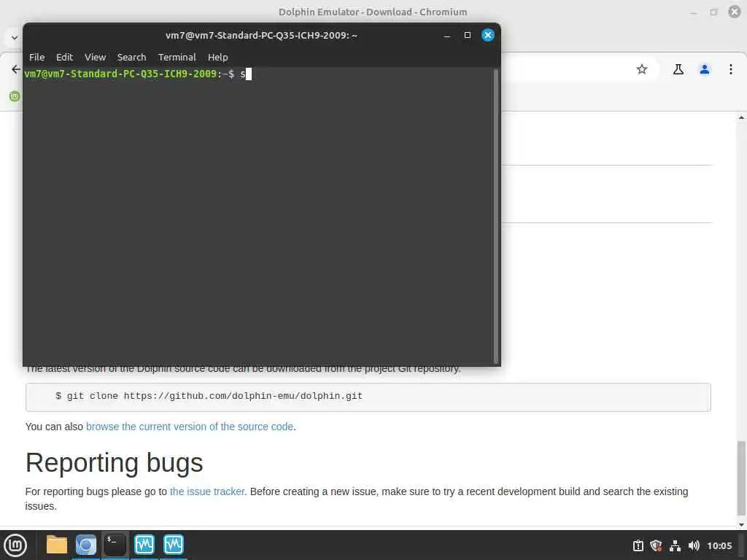Open the Search menu in the terminal
The height and width of the screenshot is (560, 747).
131,57
